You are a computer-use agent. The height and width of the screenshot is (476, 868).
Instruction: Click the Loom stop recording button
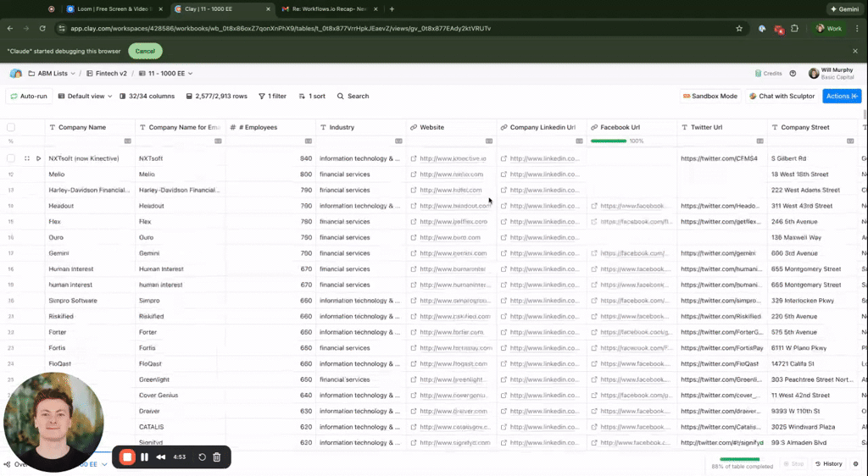(x=127, y=457)
